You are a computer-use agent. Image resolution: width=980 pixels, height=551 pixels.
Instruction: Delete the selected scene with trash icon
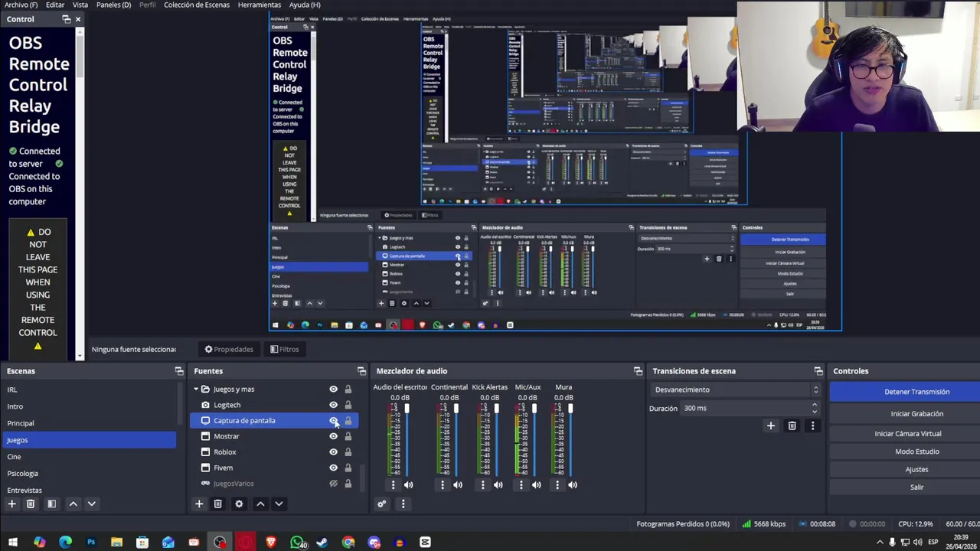point(31,504)
